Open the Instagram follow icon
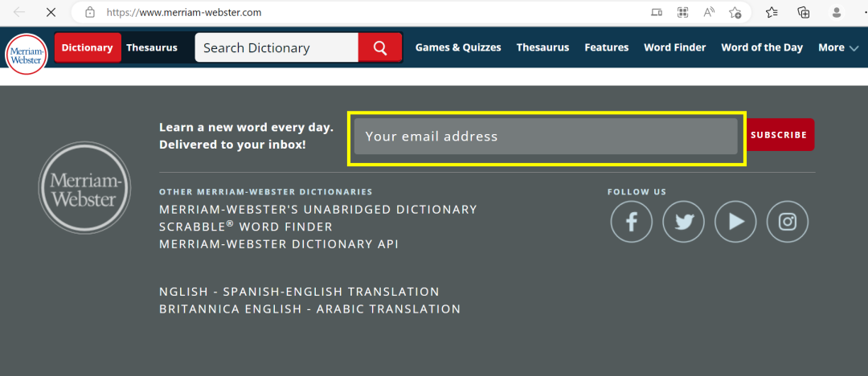 787,222
